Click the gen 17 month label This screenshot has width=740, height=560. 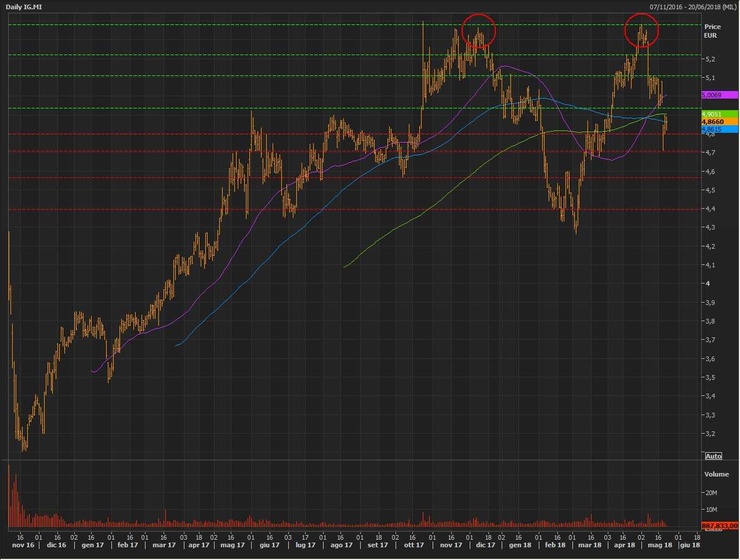point(93,545)
